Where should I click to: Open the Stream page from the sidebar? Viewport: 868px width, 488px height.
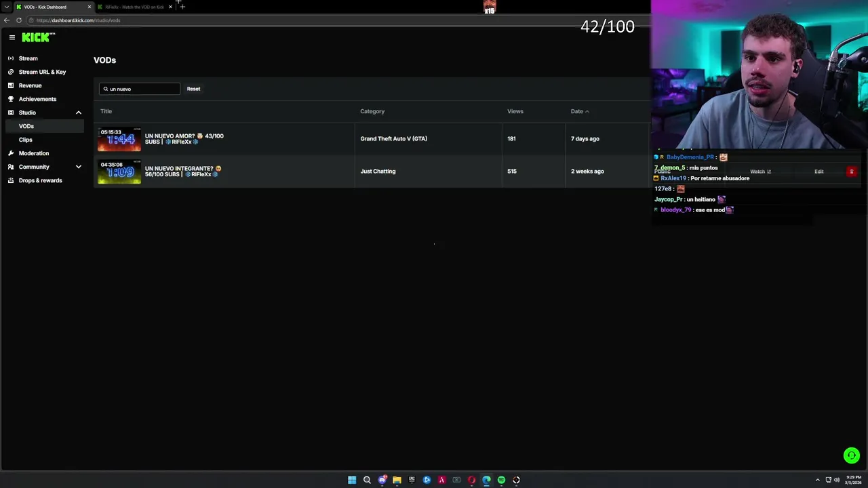point(28,58)
